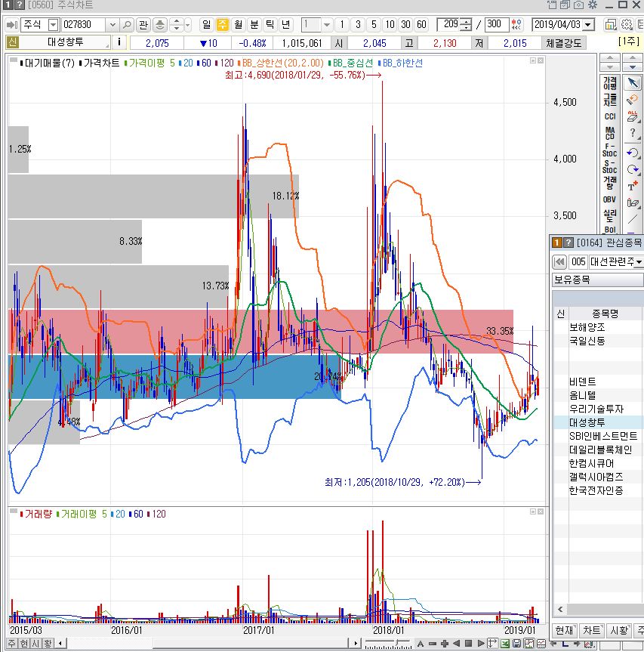Click the Excel export icon in bottom bar
644x652 pixels.
coord(505,644)
